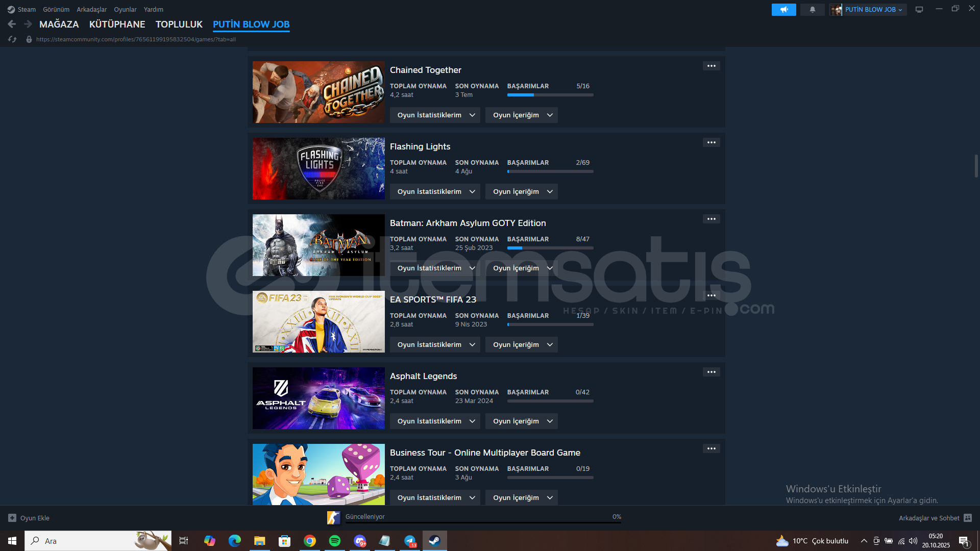The height and width of the screenshot is (551, 980).
Task: Open Arkadaşlar ve Sohbet friends icon
Action: (x=967, y=518)
